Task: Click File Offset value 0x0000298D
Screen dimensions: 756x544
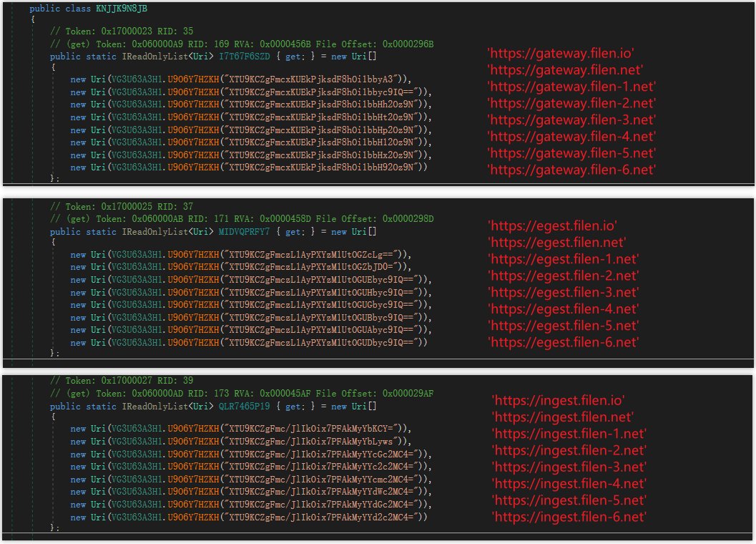Action: click(408, 219)
